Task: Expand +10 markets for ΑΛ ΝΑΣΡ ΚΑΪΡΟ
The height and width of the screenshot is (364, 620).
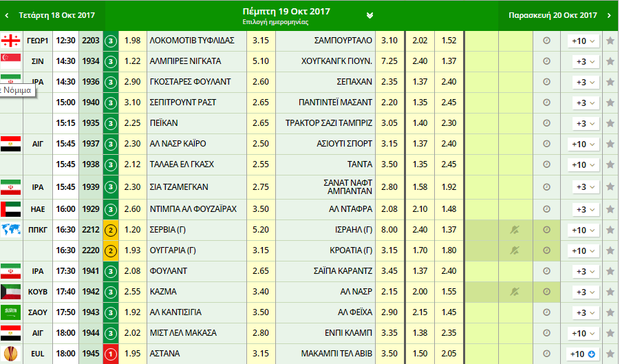Action: click(582, 144)
